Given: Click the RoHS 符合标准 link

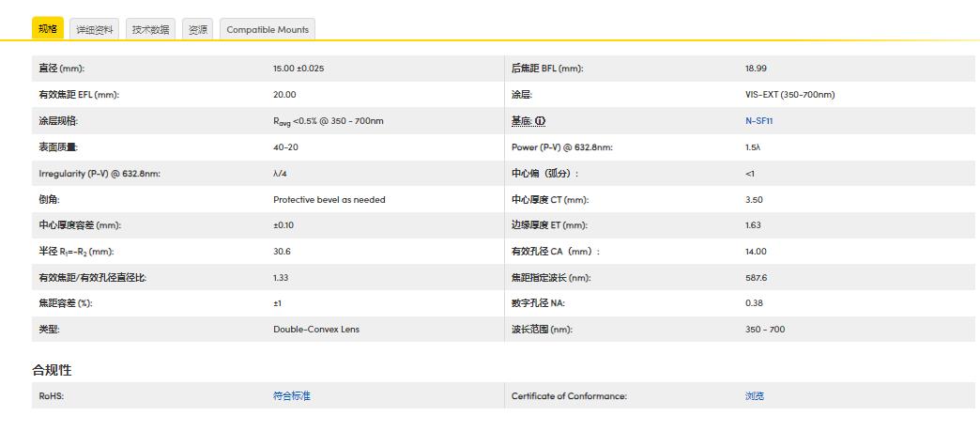Looking at the screenshot, I should [292, 396].
